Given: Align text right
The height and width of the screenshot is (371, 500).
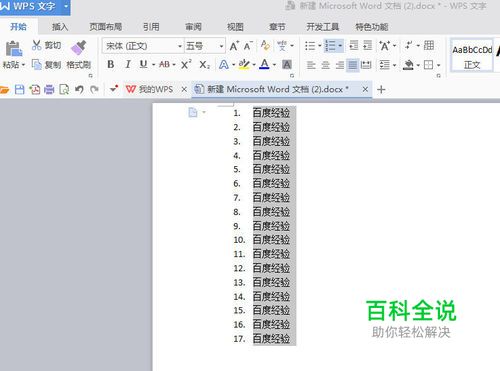Looking at the screenshot, I should [x=340, y=65].
